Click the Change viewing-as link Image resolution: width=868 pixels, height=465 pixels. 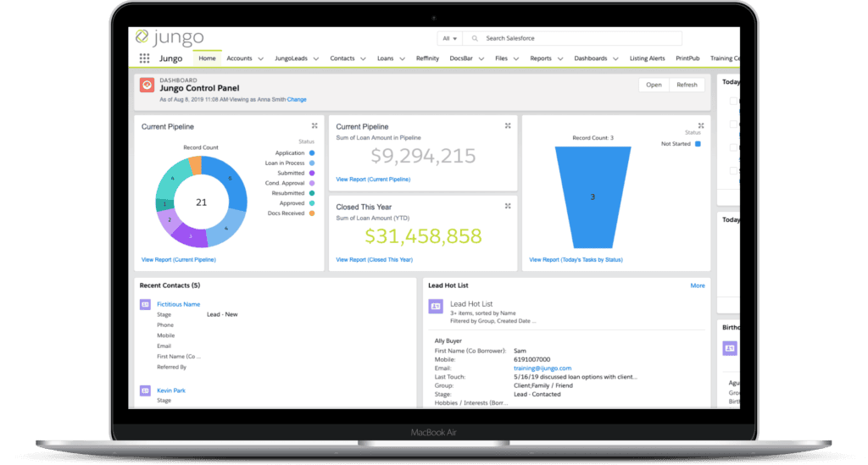297,100
